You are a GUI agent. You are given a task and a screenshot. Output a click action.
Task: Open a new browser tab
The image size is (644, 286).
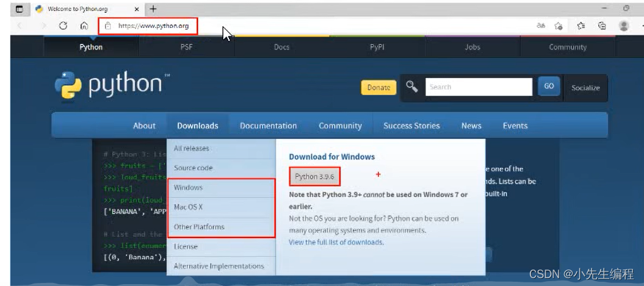(153, 9)
